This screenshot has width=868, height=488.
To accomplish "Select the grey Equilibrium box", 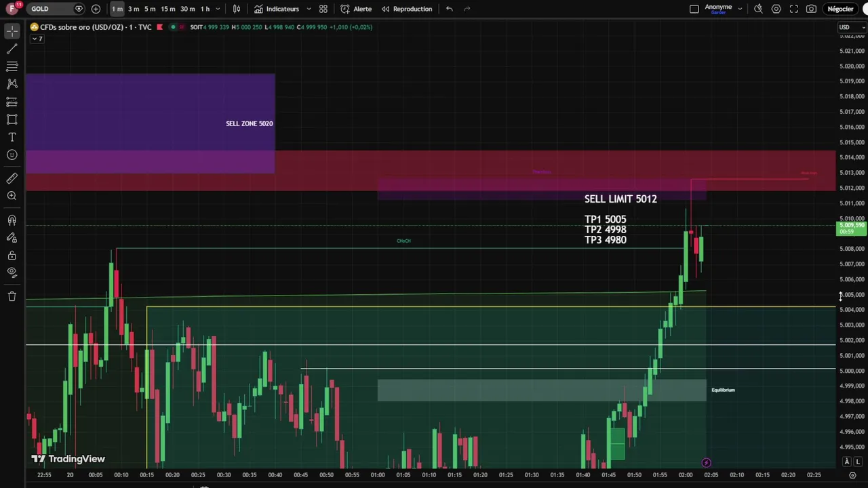I will click(542, 390).
